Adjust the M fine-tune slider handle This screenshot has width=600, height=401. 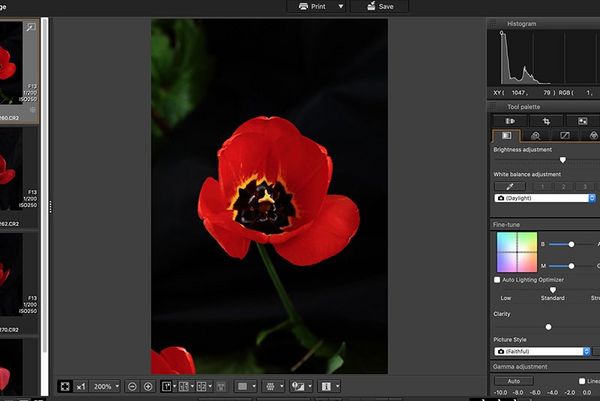click(x=571, y=266)
